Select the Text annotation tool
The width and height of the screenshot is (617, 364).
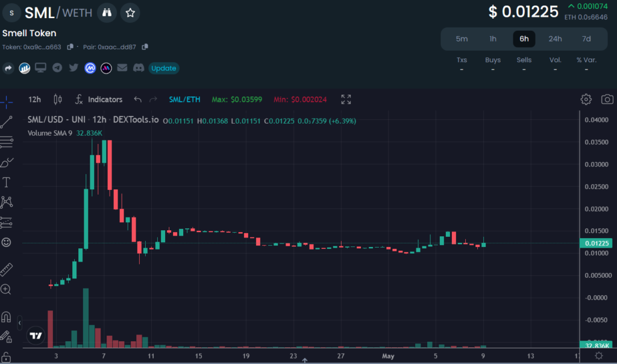click(x=7, y=182)
